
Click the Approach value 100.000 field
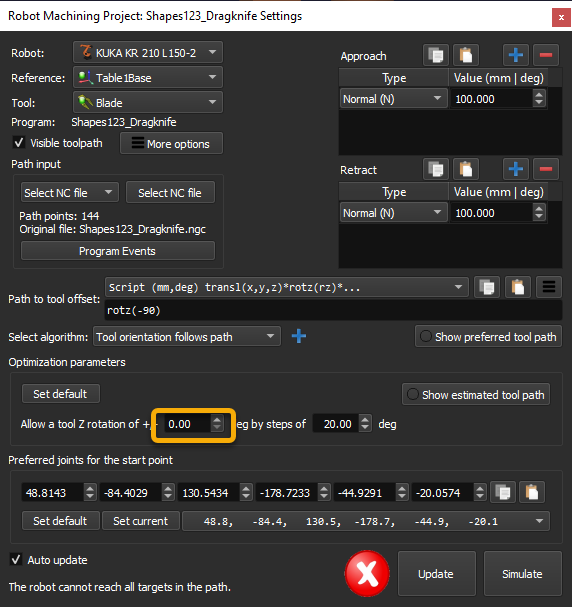tap(491, 99)
